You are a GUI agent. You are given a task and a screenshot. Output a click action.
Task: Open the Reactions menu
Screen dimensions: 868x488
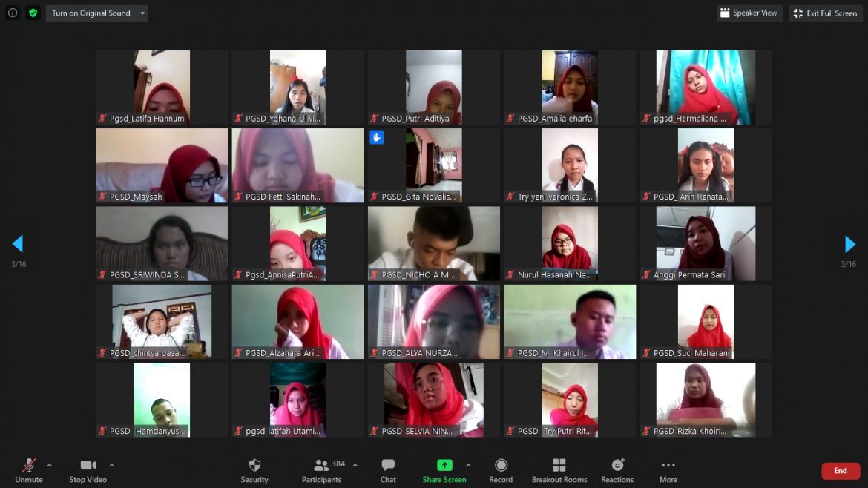(617, 470)
